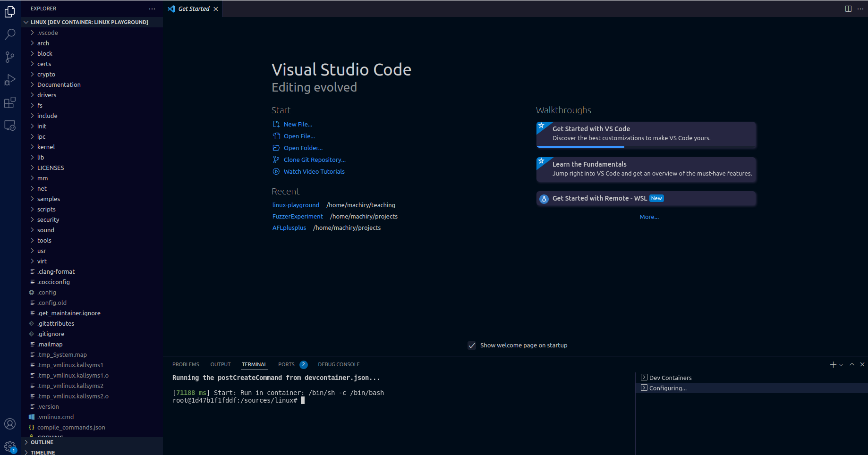Open the .gitignore file

coord(92,334)
